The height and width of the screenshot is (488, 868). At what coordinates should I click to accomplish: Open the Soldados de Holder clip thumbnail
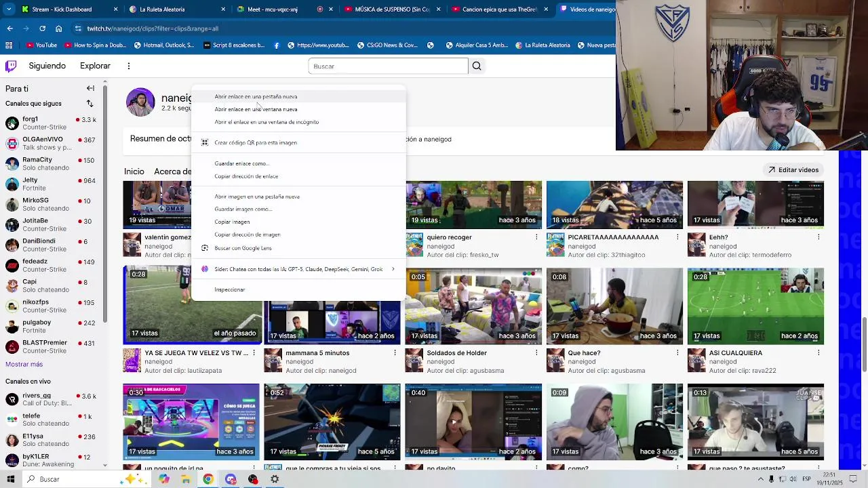473,306
